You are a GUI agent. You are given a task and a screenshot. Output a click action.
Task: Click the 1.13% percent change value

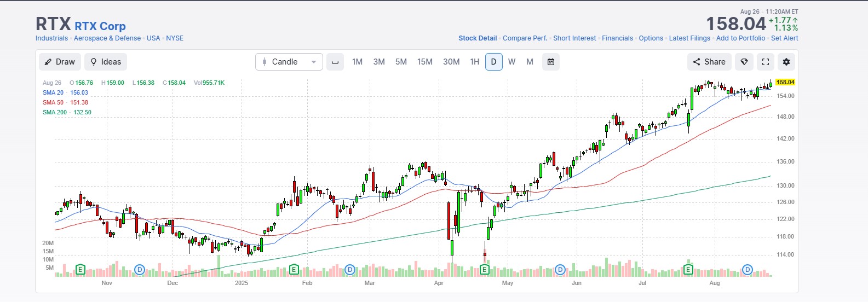point(786,28)
